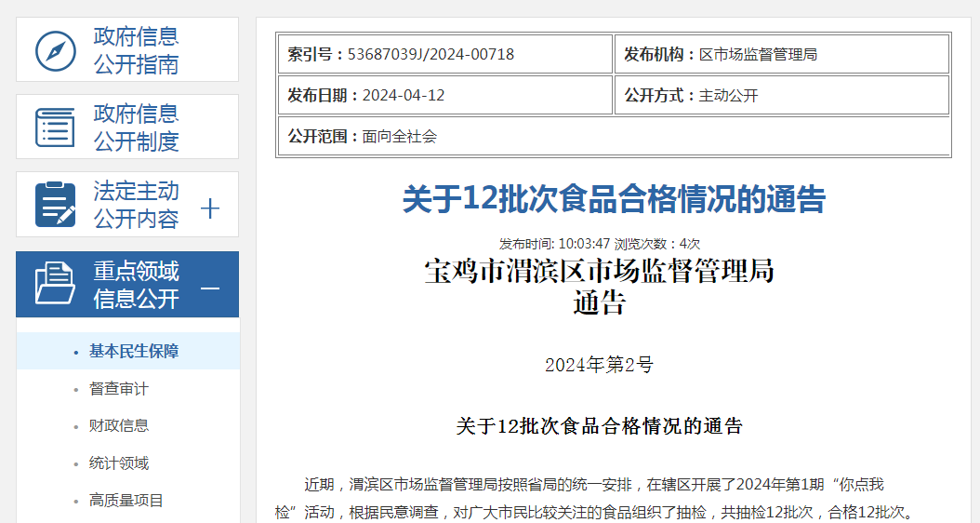The image size is (980, 523).
Task: Navigate to the 统计领域 subcategory
Action: [119, 463]
